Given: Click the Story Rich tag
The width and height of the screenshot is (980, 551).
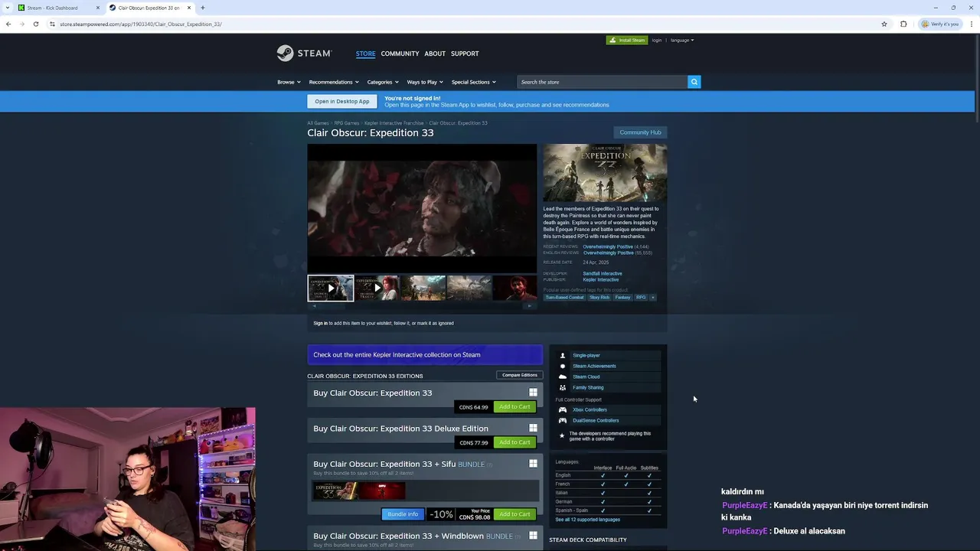Looking at the screenshot, I should click(599, 297).
